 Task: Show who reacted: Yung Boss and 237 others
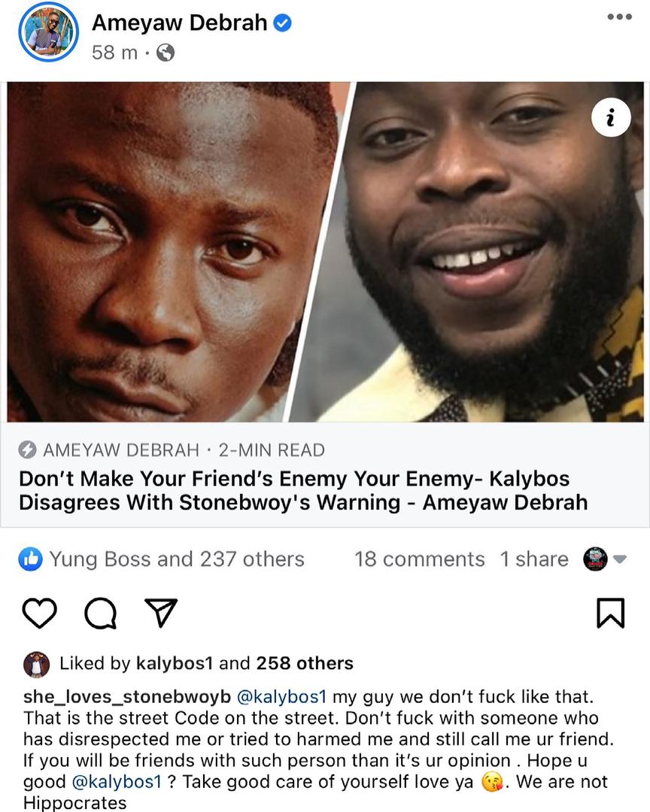177,559
